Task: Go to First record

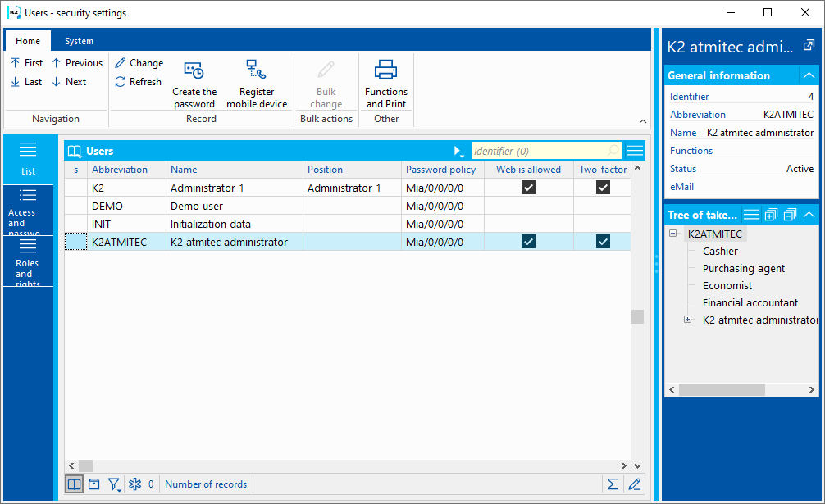Action: (x=26, y=63)
